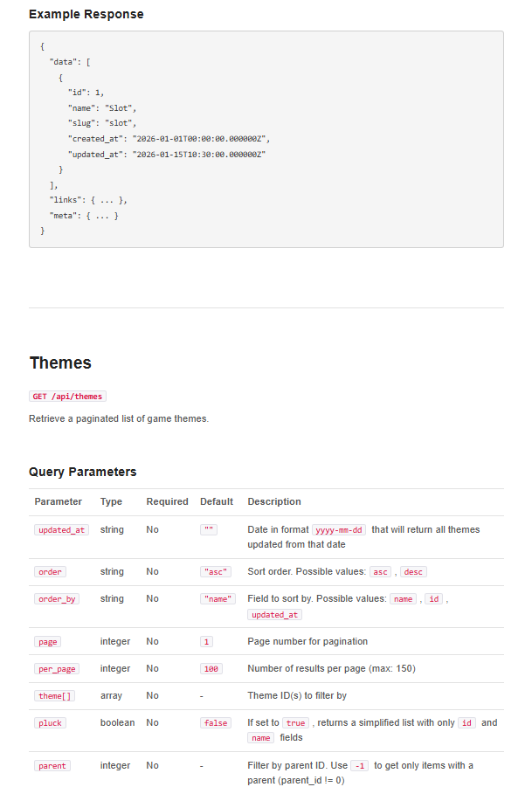Click the desc sort order value
The image size is (532, 787).
coord(412,572)
